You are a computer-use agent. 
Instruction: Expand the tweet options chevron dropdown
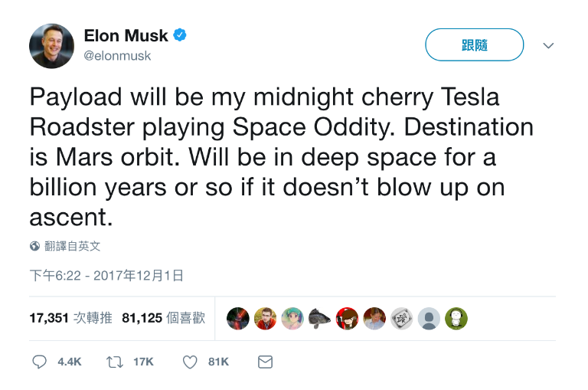[x=548, y=46]
